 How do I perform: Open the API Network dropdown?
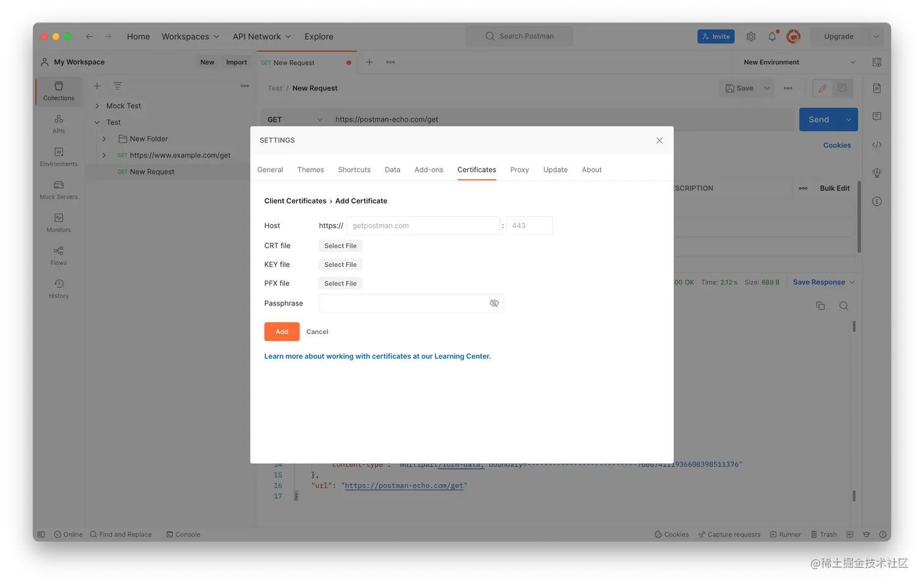[x=262, y=37]
